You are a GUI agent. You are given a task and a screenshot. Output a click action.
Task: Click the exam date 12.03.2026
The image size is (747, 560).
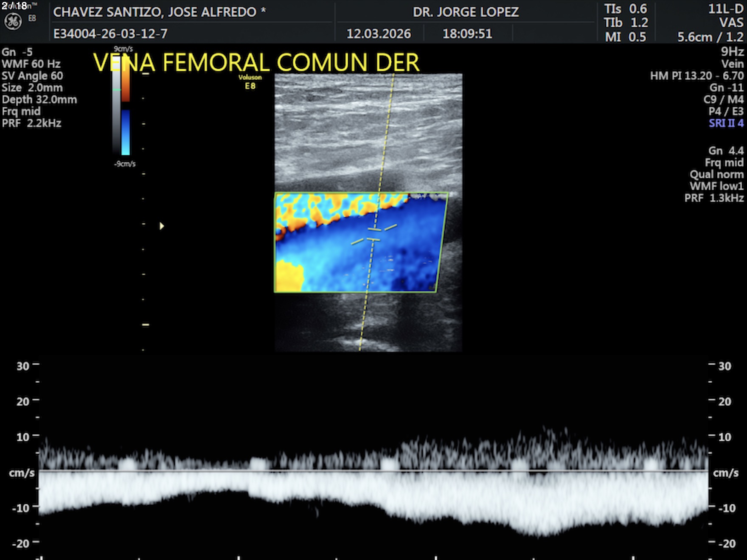pos(379,34)
